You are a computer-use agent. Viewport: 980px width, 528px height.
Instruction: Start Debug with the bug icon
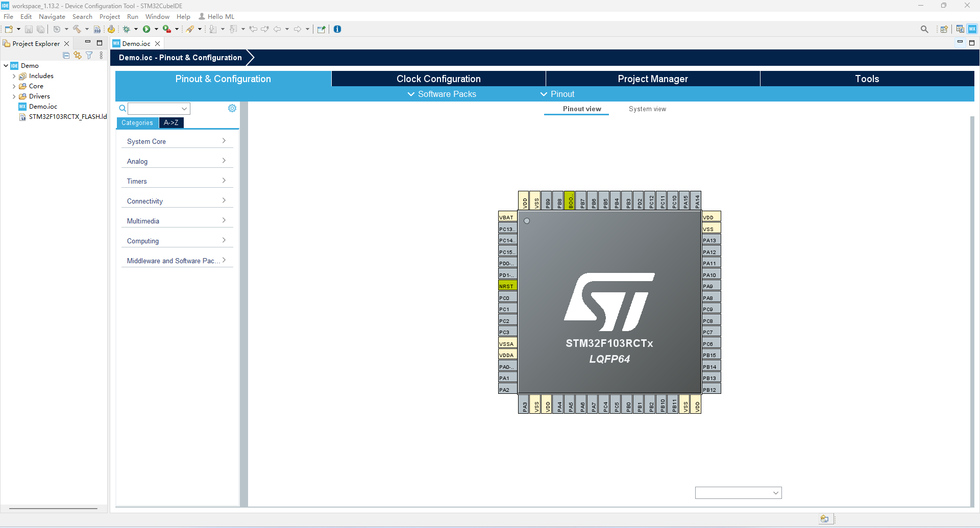point(126,29)
